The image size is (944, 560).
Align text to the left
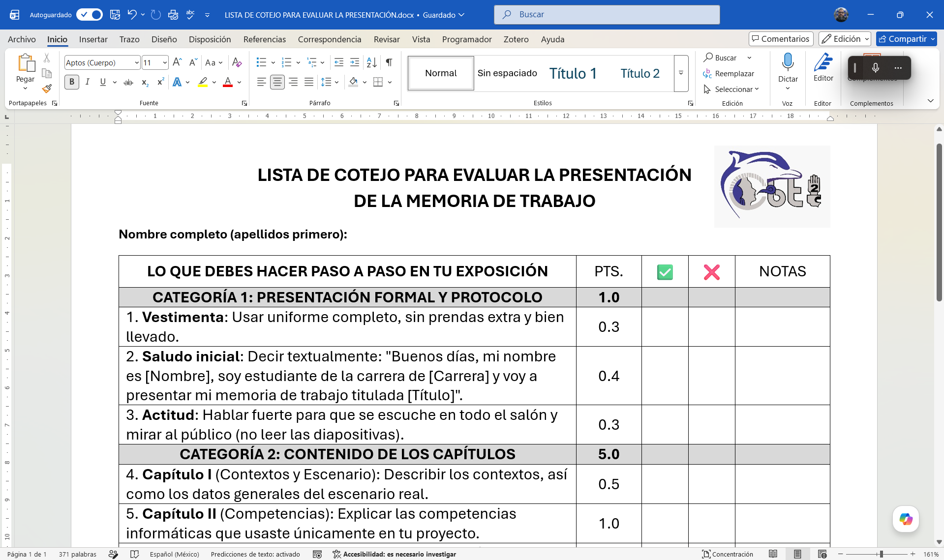coord(262,82)
